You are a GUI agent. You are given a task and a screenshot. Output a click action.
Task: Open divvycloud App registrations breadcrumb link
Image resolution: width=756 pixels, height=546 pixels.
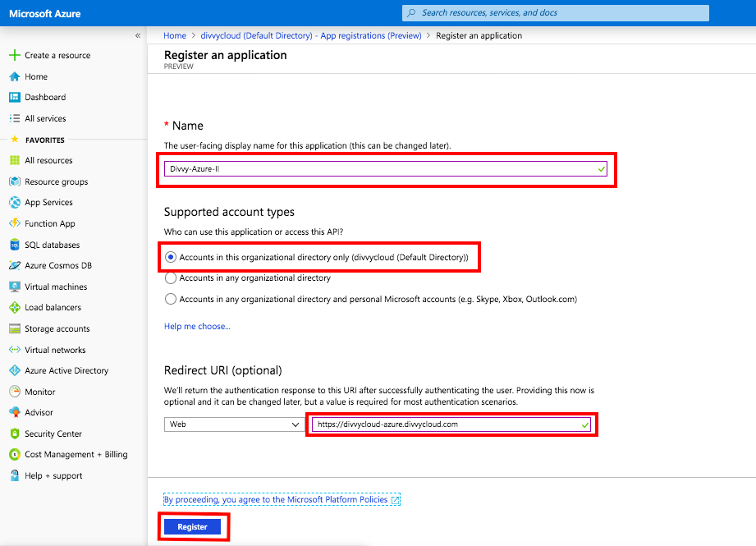pos(311,35)
